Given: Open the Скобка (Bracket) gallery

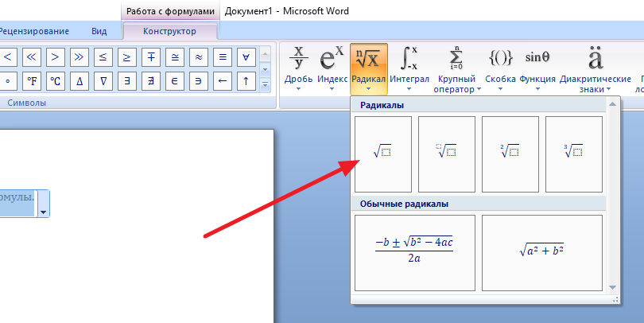Looking at the screenshot, I should [501, 67].
